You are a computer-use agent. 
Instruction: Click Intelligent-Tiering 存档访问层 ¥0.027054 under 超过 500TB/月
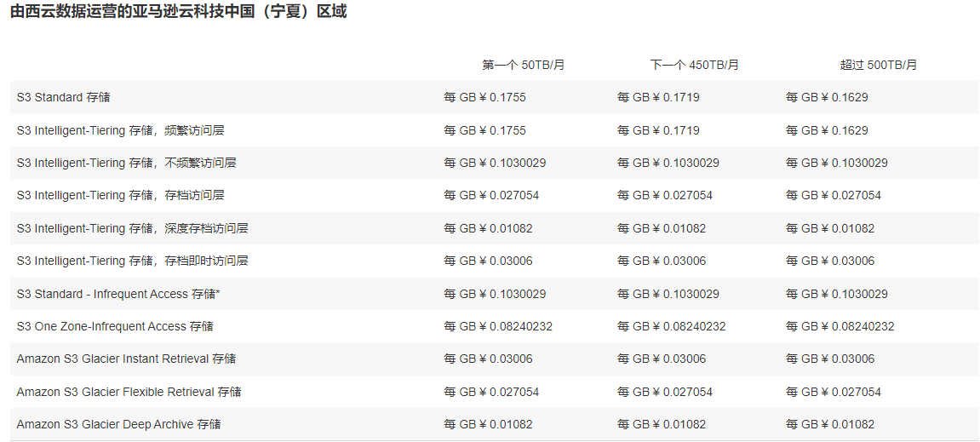point(834,196)
